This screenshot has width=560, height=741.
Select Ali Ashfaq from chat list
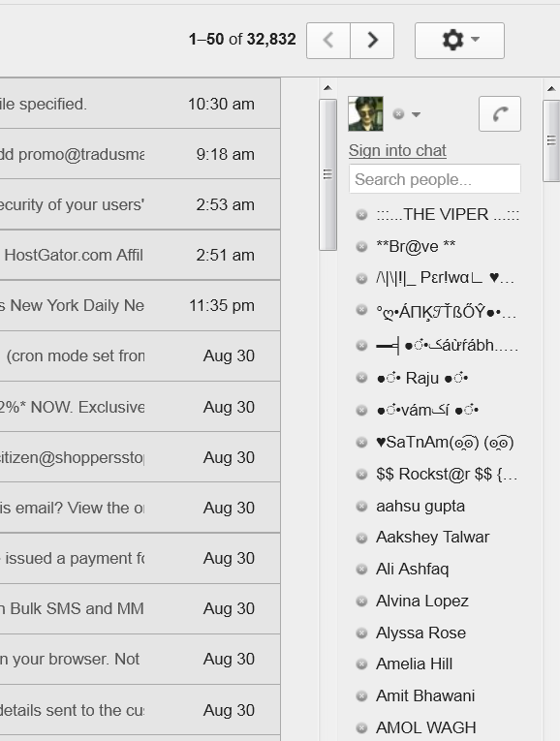coord(412,569)
